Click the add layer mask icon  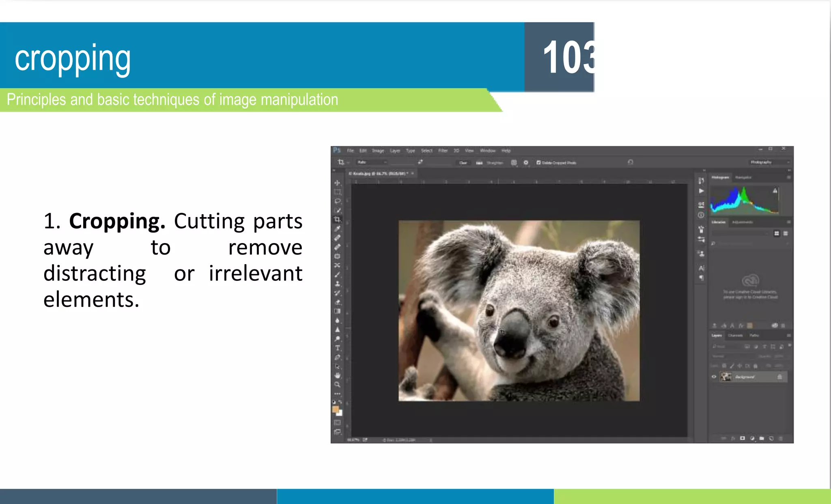coord(743,438)
